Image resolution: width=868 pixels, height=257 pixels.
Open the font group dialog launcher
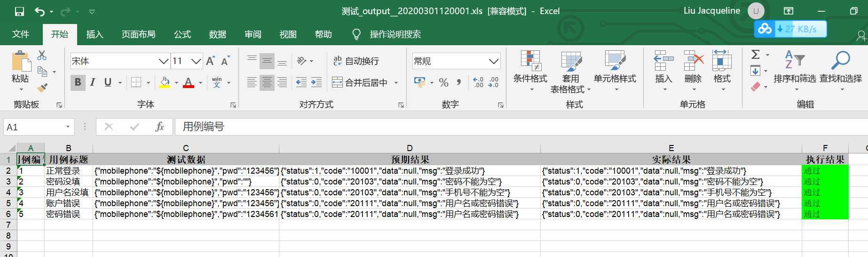click(x=233, y=105)
